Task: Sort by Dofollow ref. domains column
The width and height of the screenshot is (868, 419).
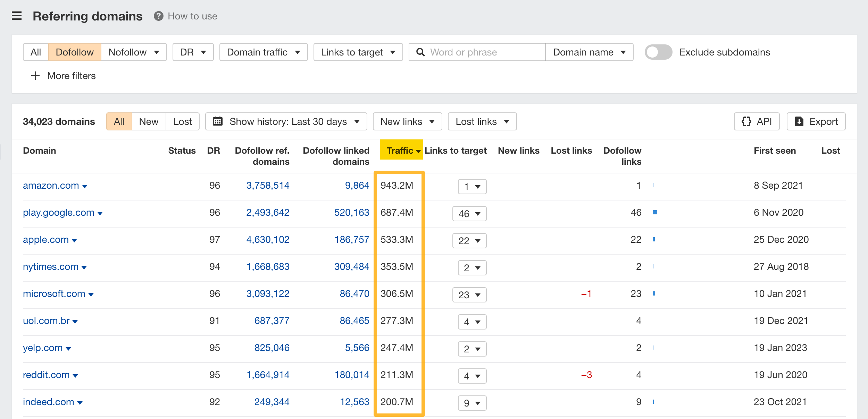Action: [262, 156]
